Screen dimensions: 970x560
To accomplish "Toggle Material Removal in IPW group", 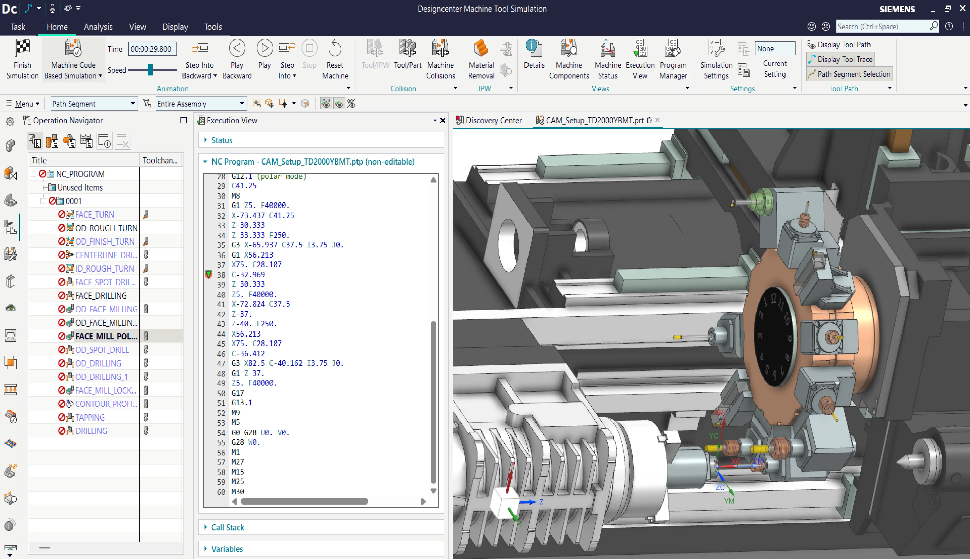I will [481, 59].
